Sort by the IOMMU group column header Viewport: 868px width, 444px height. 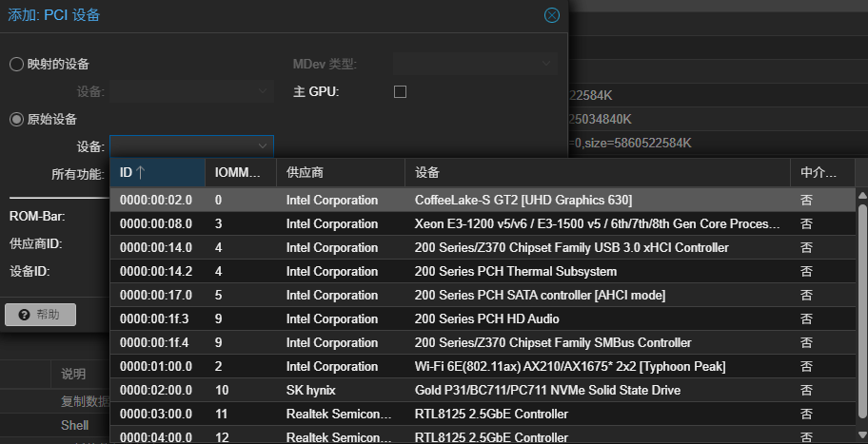tap(240, 173)
